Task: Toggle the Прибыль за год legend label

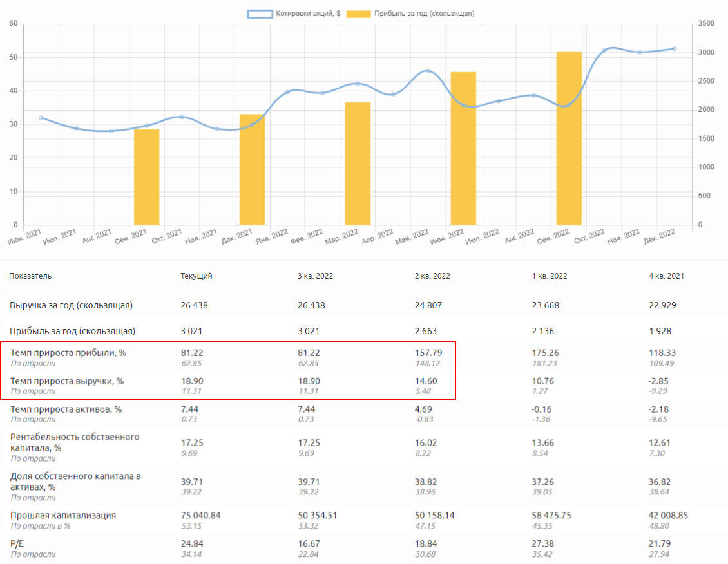Action: (424, 14)
